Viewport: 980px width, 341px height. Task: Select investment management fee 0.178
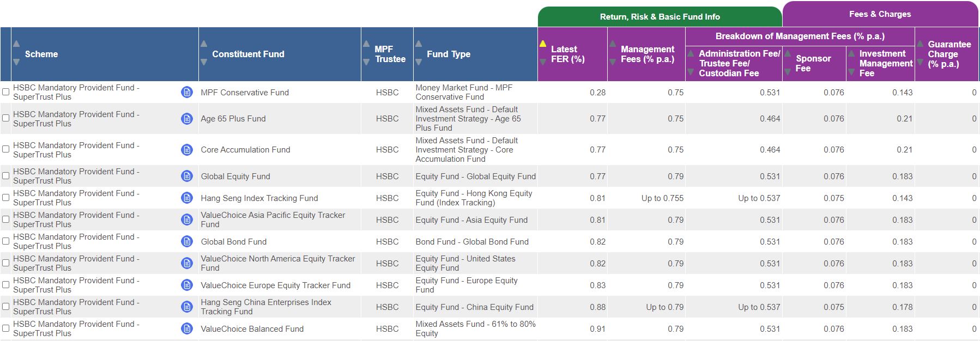902,307
